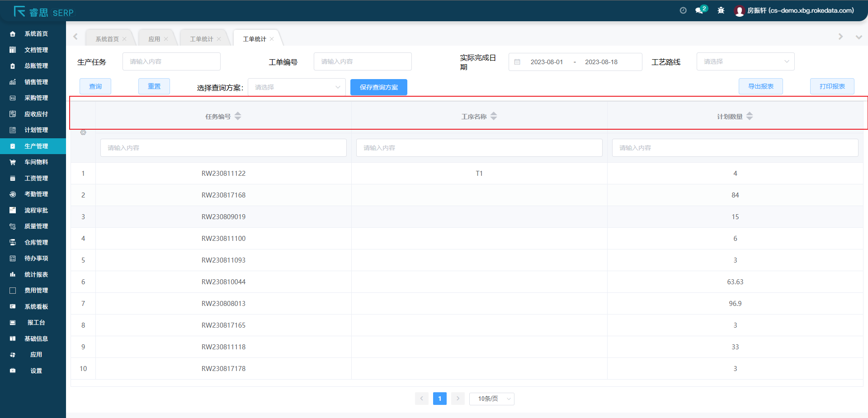Open the 选择查询方案 dropdown
868x418 pixels.
pos(297,87)
